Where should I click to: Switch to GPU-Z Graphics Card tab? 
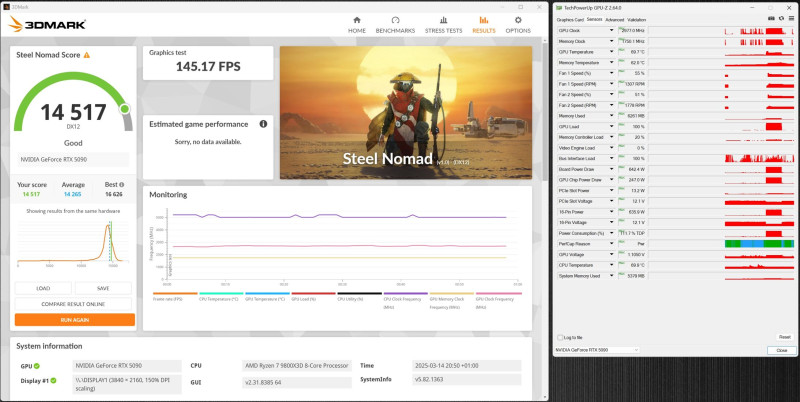[570, 20]
